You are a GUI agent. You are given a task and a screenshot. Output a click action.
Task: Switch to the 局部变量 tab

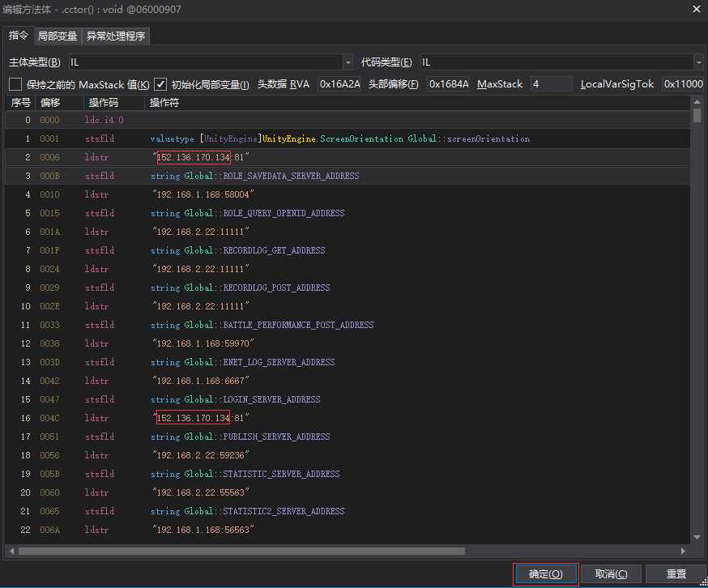[x=58, y=36]
